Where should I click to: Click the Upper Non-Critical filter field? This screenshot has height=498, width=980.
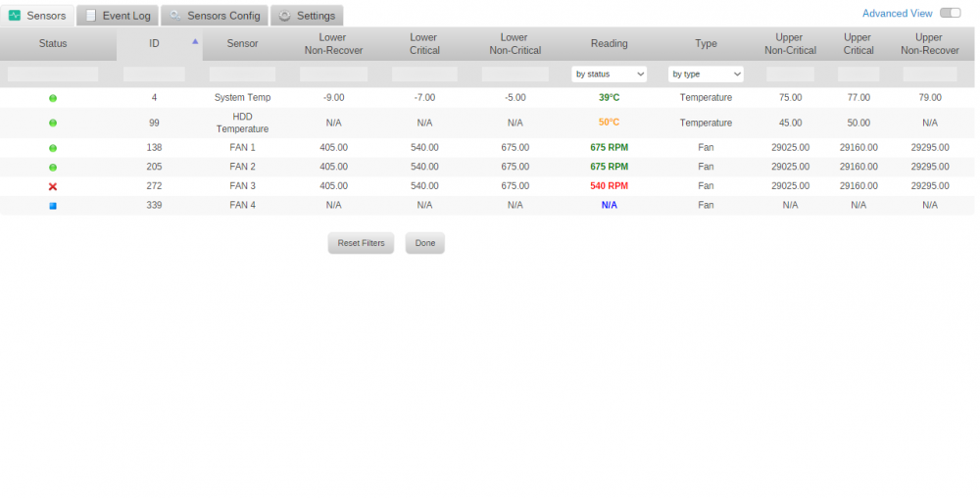pyautogui.click(x=790, y=75)
